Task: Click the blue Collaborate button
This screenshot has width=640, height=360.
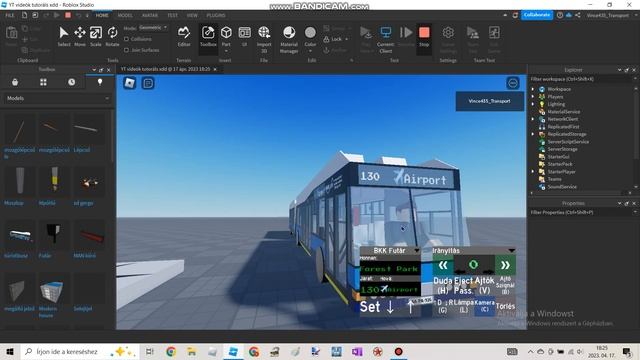Action: click(537, 15)
